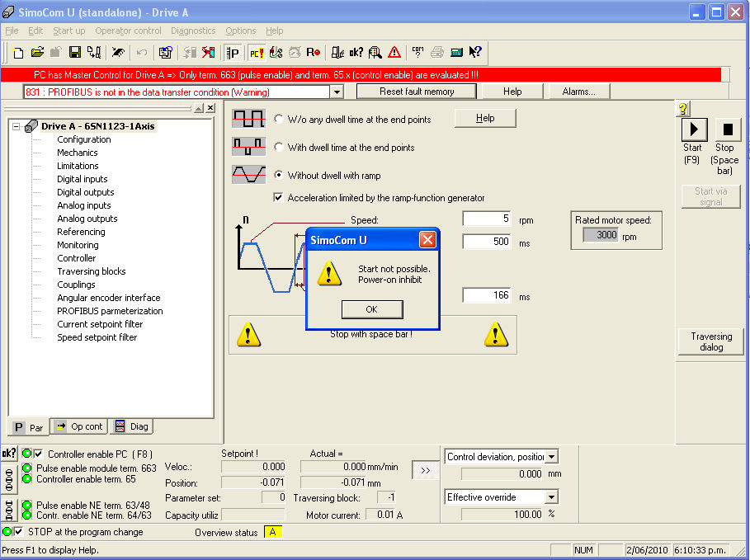The height and width of the screenshot is (560, 750).
Task: Click the Speed rpm input field
Action: [487, 219]
